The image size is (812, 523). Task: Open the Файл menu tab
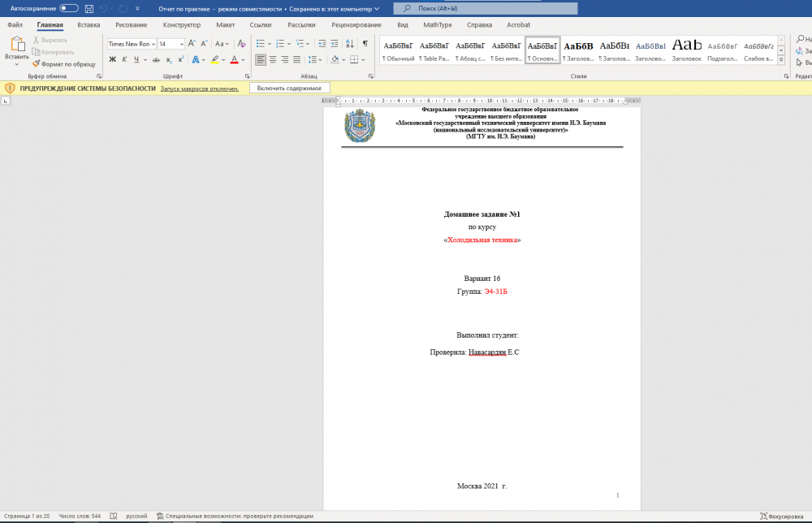15,25
